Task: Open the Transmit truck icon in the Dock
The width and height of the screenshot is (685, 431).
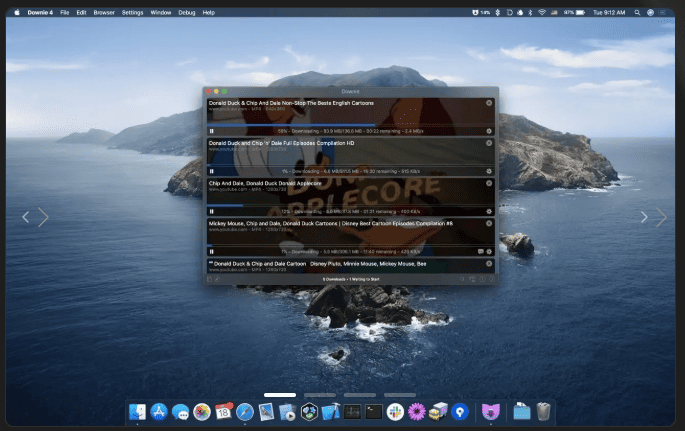Action: coord(438,412)
